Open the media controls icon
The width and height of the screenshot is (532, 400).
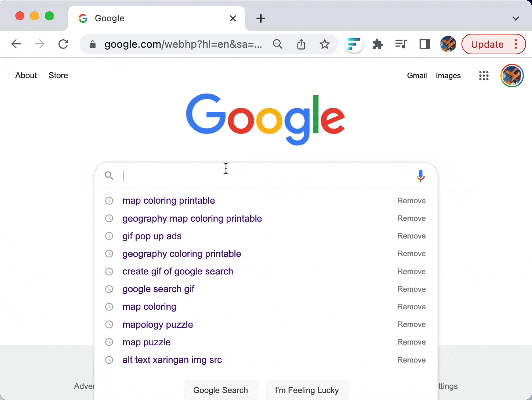[x=401, y=44]
